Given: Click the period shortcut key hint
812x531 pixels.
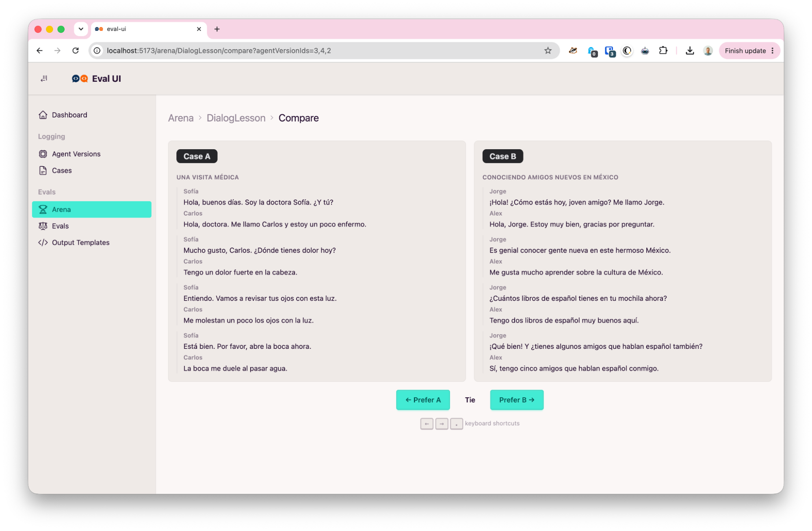Looking at the screenshot, I should coord(457,424).
